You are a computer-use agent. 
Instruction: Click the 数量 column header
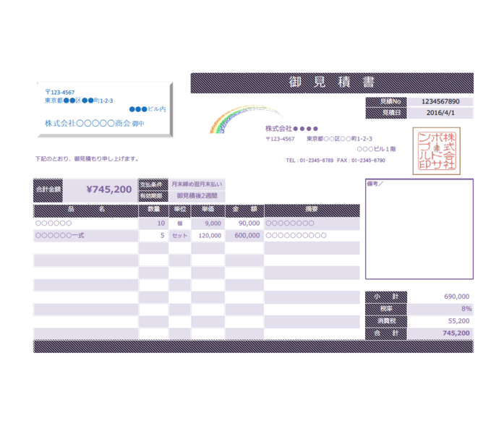coord(153,210)
